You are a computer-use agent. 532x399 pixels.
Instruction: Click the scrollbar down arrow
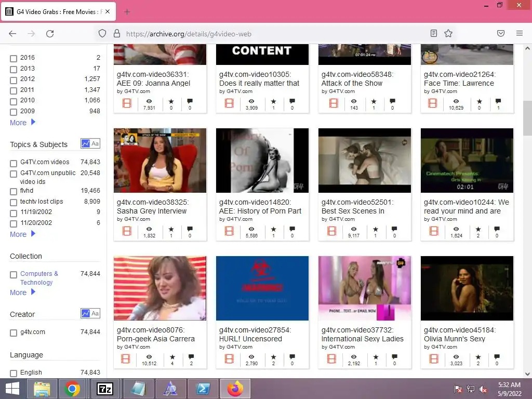[x=527, y=374]
